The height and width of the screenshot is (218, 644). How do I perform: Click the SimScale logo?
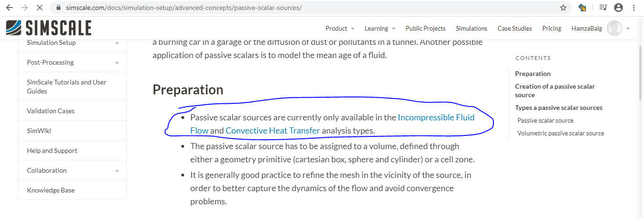point(49,28)
